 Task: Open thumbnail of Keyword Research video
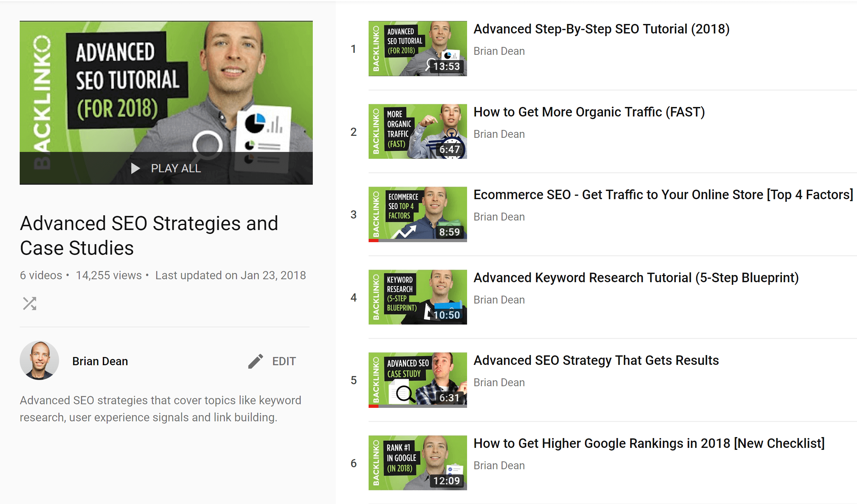418,297
